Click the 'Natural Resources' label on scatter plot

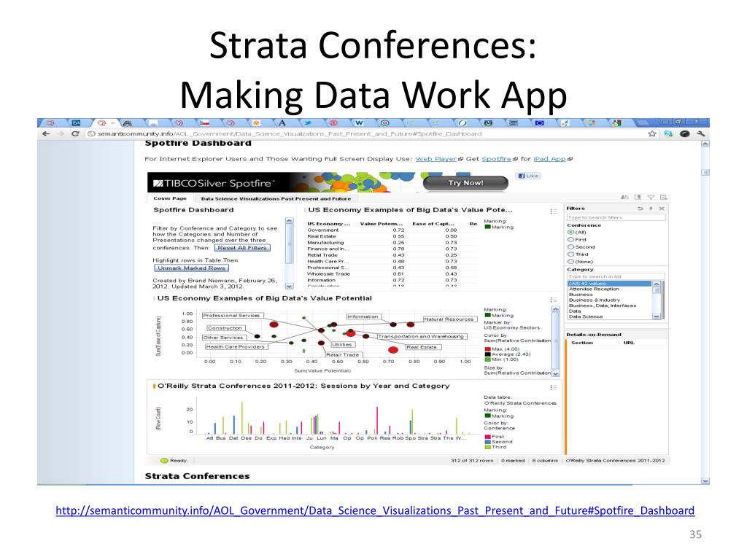coord(449,319)
